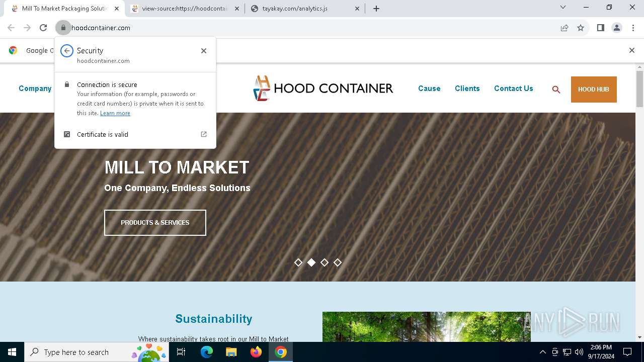This screenshot has height=362, width=644.
Task: Click the Learn more link in popup
Action: coord(115,113)
